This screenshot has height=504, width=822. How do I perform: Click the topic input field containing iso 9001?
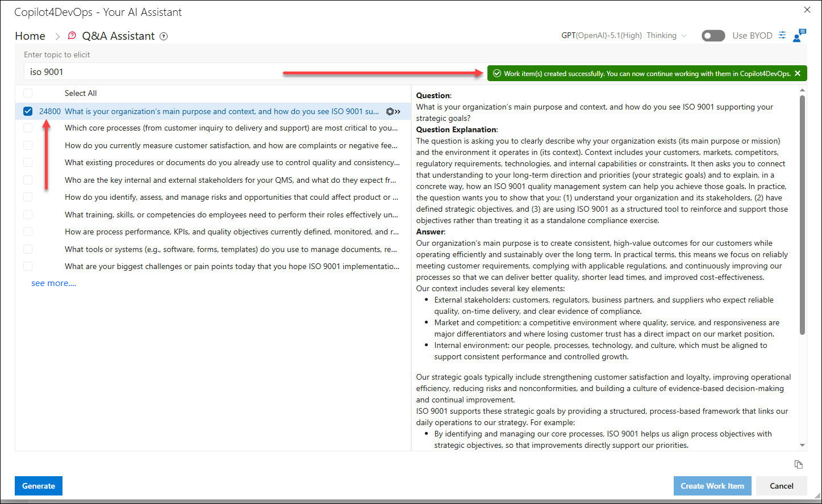click(256, 72)
